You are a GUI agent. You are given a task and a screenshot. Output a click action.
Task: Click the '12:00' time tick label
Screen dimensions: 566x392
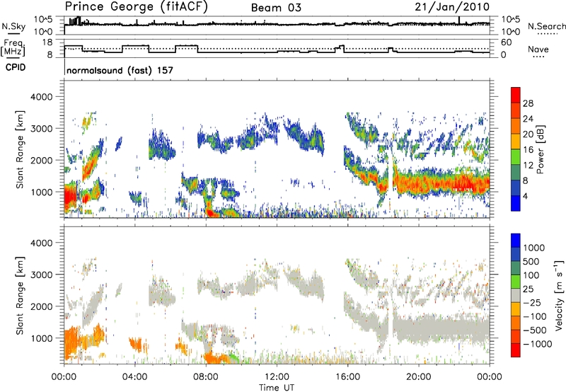[x=277, y=377]
